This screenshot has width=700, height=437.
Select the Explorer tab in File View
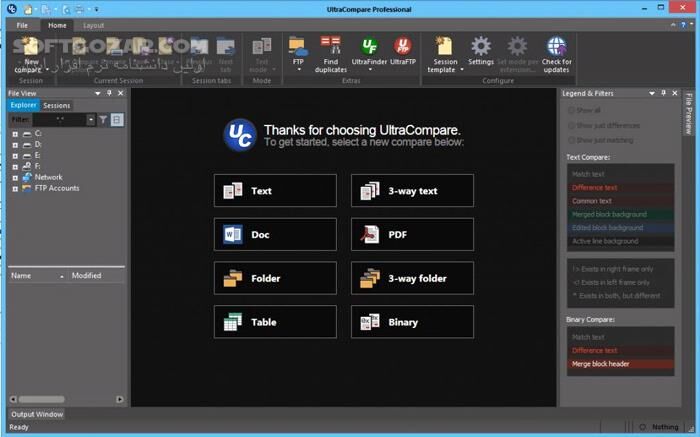[x=24, y=105]
